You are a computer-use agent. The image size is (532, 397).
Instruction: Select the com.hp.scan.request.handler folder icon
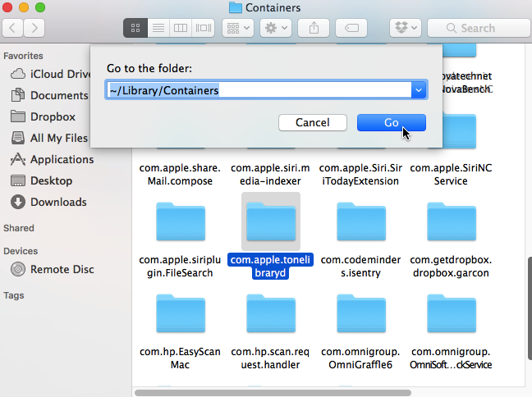(x=271, y=313)
